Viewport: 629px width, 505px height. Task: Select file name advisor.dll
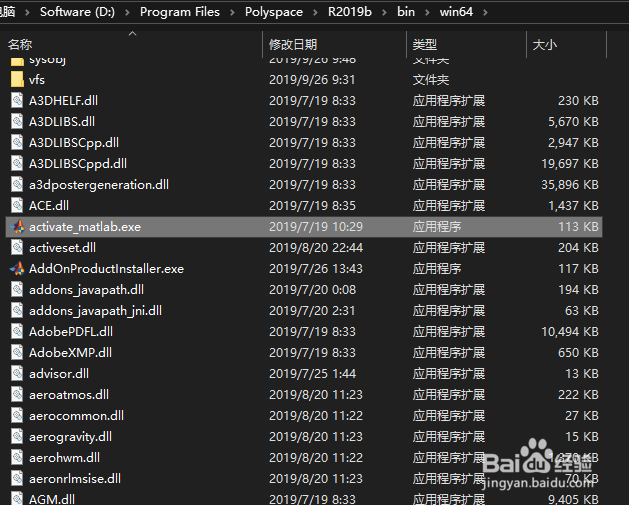click(59, 373)
